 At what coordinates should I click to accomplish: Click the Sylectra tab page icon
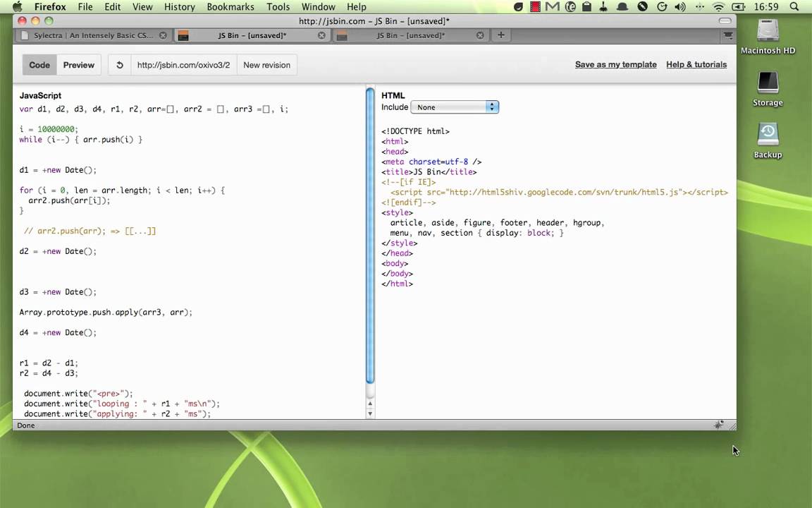[25, 35]
